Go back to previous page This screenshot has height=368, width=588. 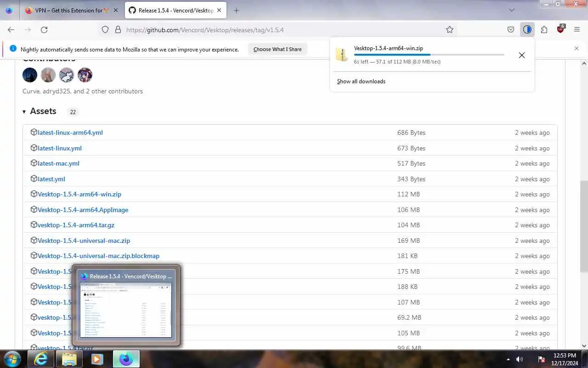pyautogui.click(x=11, y=29)
